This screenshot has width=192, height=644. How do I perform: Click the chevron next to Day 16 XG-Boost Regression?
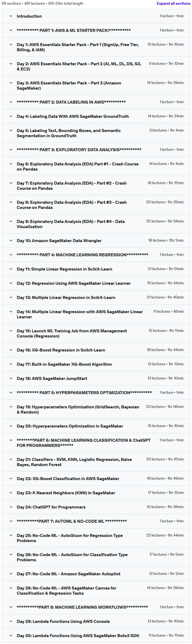(11, 350)
